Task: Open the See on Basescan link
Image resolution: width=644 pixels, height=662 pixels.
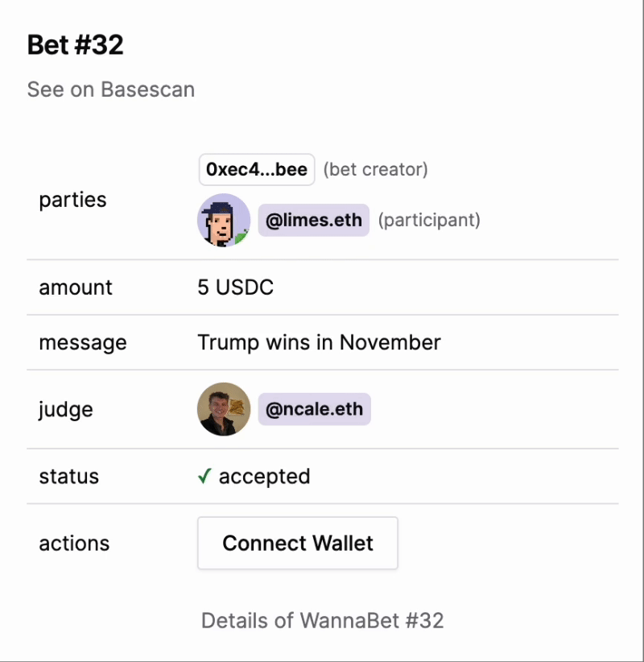Action: [x=110, y=89]
